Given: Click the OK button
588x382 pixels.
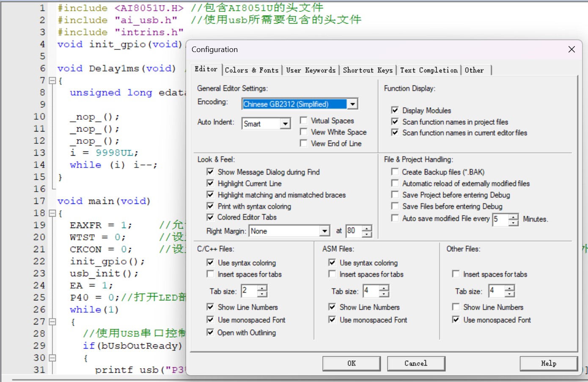Looking at the screenshot, I should [352, 363].
